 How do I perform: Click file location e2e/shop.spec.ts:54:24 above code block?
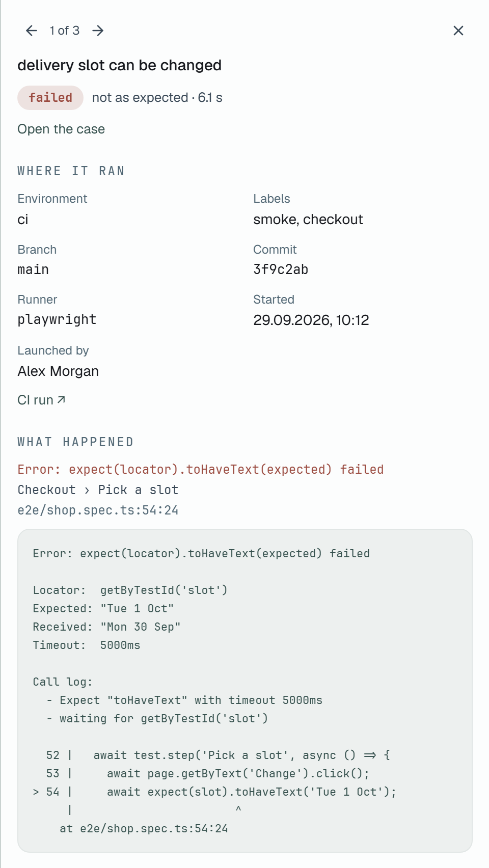[98, 510]
